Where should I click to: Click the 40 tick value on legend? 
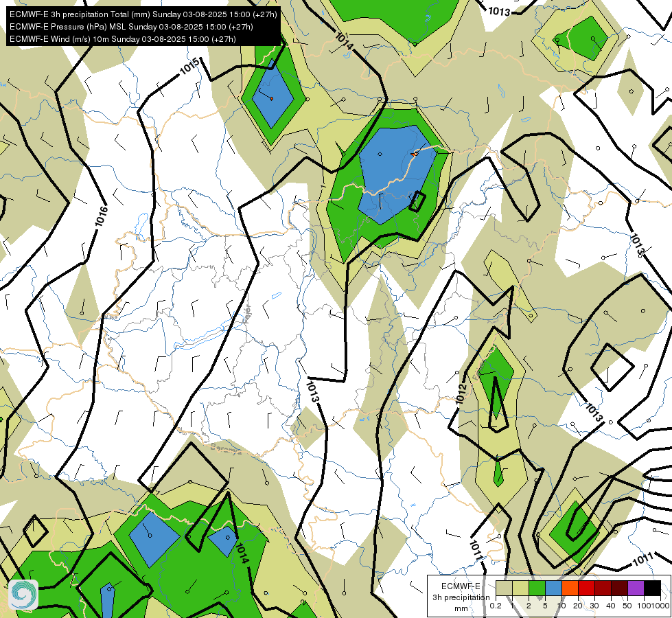[611, 606]
